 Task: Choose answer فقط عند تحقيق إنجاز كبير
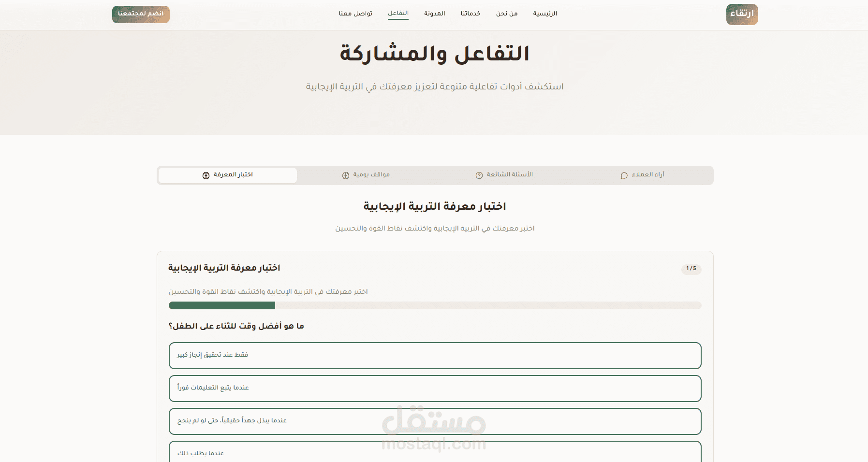coord(435,356)
